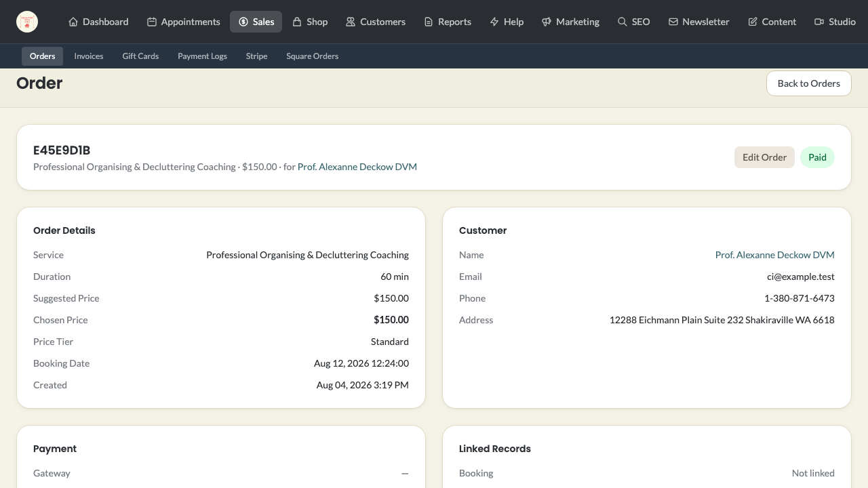Click the Dashboard home icon
Viewport: 868px width, 488px height.
click(x=73, y=22)
